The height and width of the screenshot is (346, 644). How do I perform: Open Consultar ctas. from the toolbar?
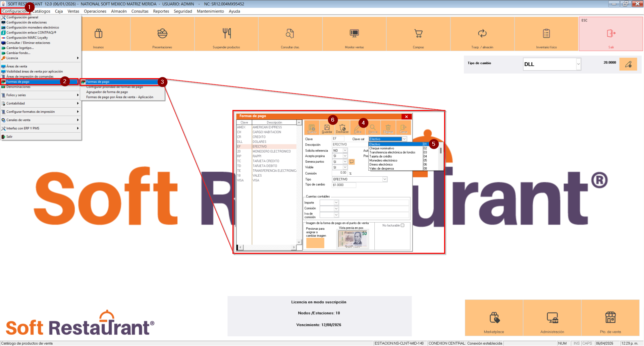pyautogui.click(x=290, y=34)
